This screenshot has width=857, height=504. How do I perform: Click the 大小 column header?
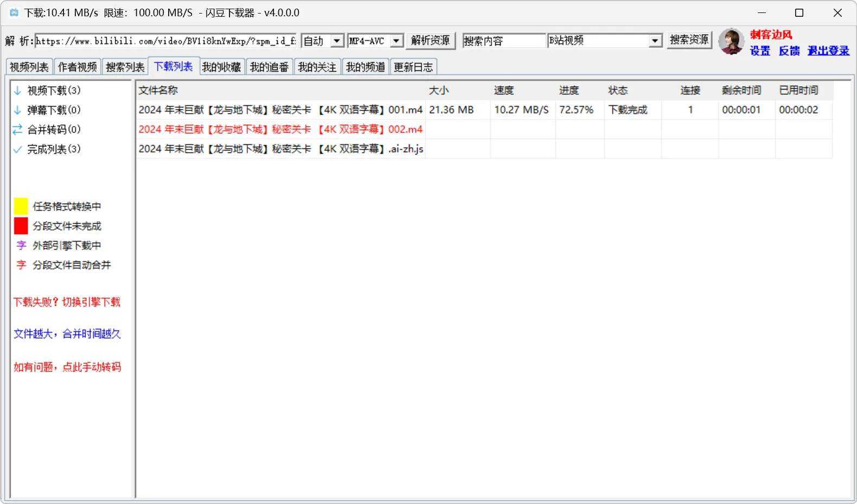coord(458,91)
